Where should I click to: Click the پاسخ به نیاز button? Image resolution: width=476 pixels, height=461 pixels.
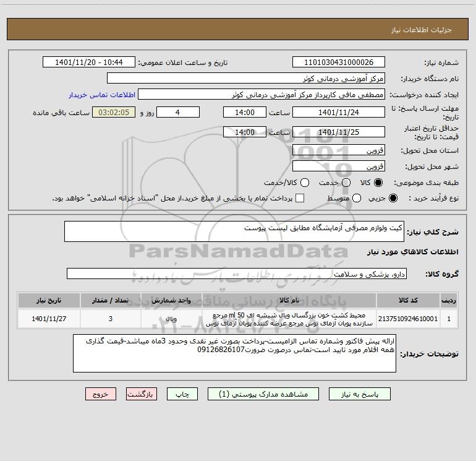click(x=359, y=394)
